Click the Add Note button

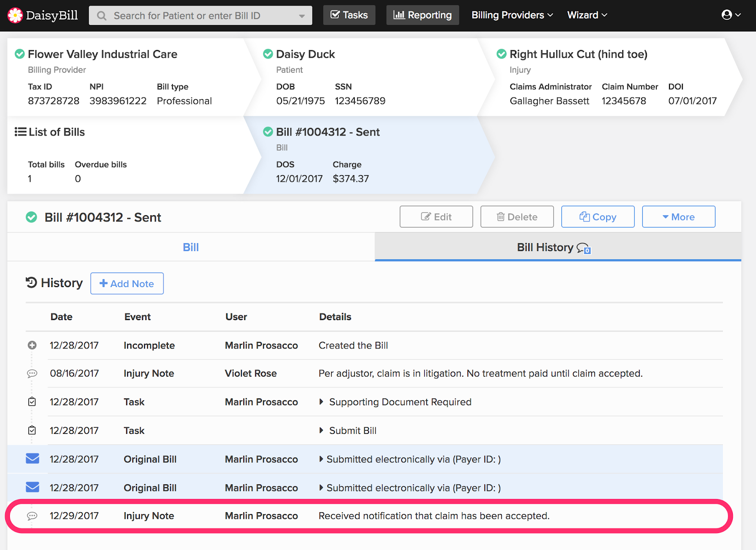click(x=127, y=283)
